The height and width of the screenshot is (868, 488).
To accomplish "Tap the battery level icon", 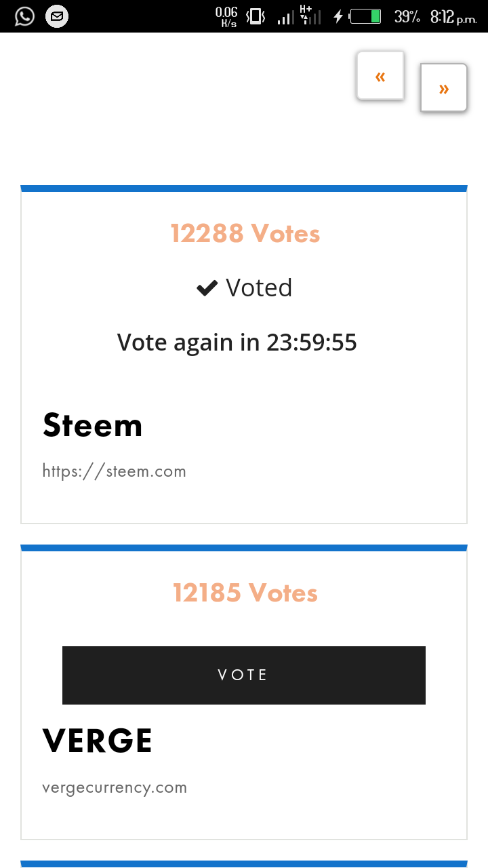I will (365, 16).
